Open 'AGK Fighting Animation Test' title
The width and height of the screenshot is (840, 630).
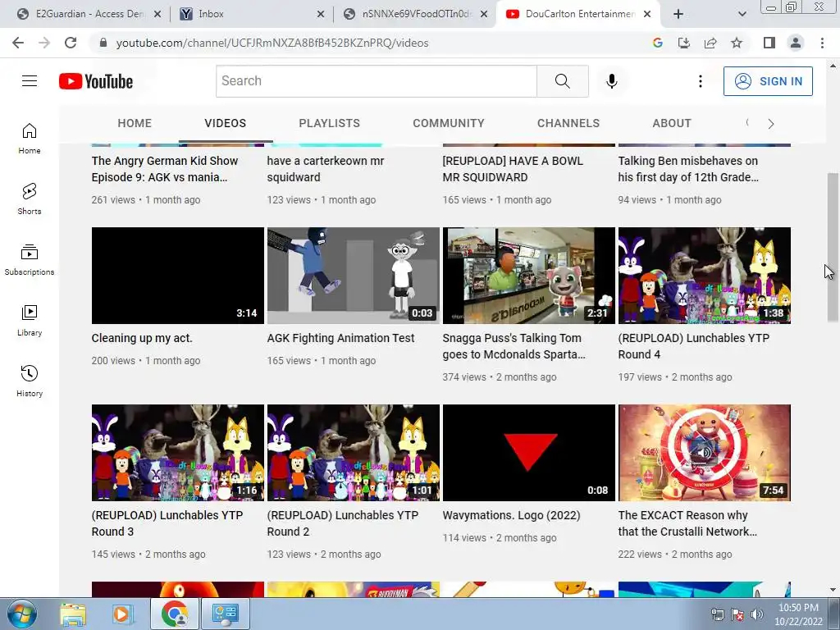[x=340, y=338]
